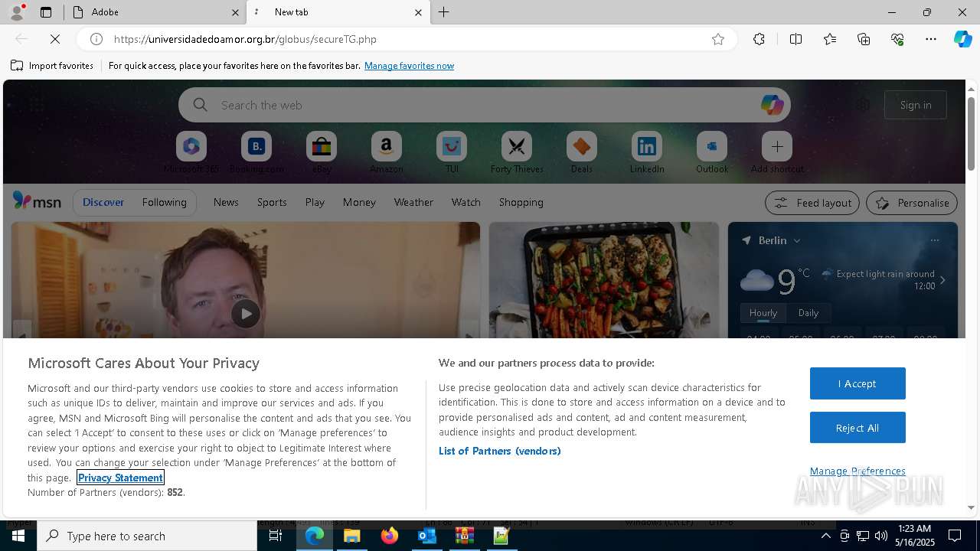Click Personalise button
The image size is (980, 551).
pyautogui.click(x=912, y=203)
